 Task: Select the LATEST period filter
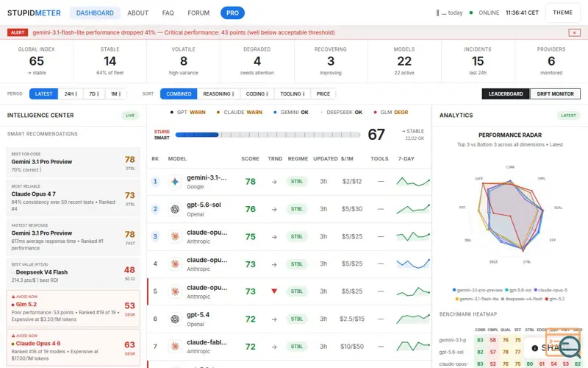(x=43, y=94)
